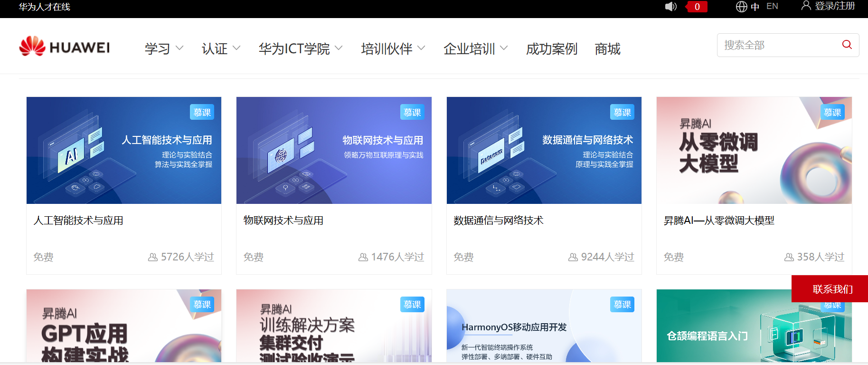The width and height of the screenshot is (868, 365).
Task: Click the Huawei logo
Action: 65,46
